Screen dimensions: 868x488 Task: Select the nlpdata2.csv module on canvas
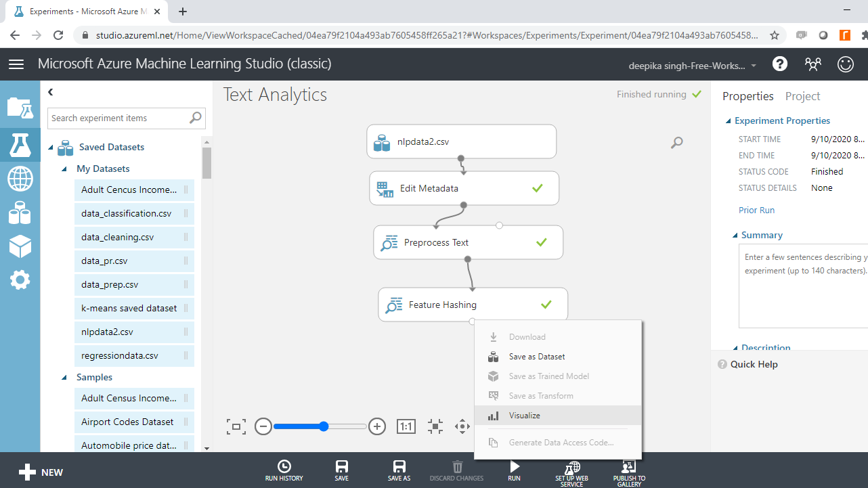(x=462, y=141)
